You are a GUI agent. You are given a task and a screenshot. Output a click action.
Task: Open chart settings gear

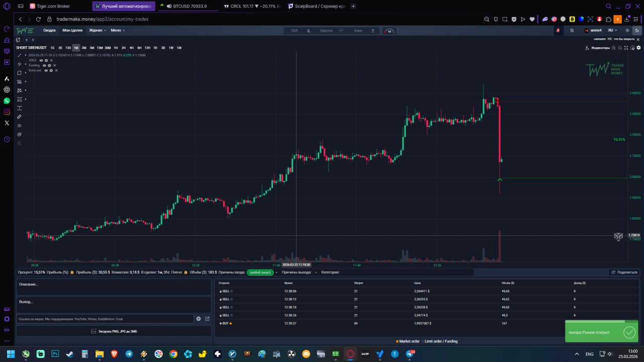639,48
